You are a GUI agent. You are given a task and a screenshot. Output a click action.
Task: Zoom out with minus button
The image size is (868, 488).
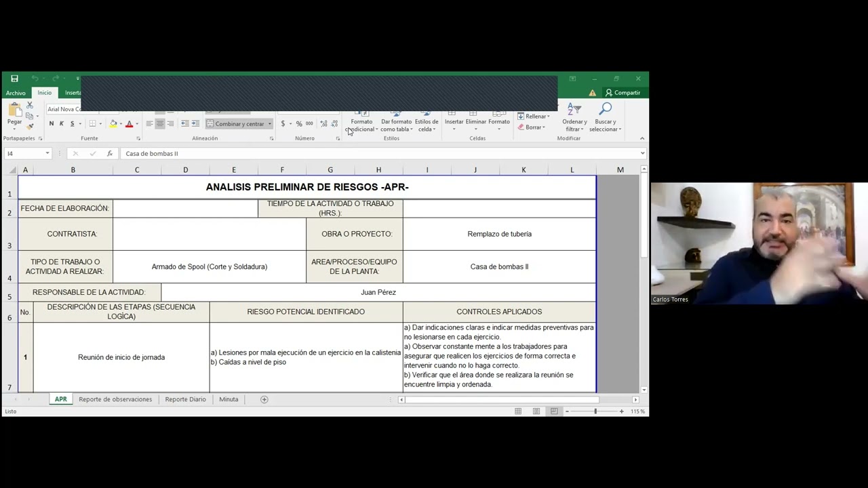pos(567,411)
